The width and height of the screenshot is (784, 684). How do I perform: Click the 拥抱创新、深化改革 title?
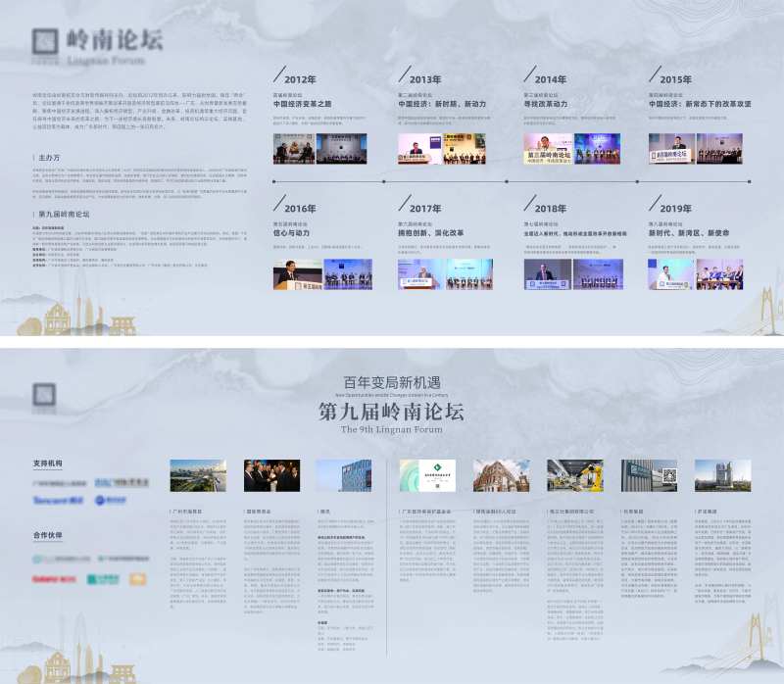431,233
